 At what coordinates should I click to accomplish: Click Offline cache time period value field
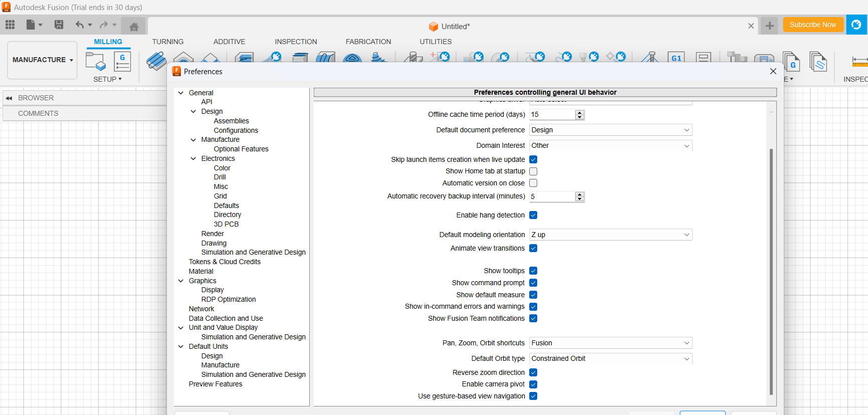pos(552,114)
